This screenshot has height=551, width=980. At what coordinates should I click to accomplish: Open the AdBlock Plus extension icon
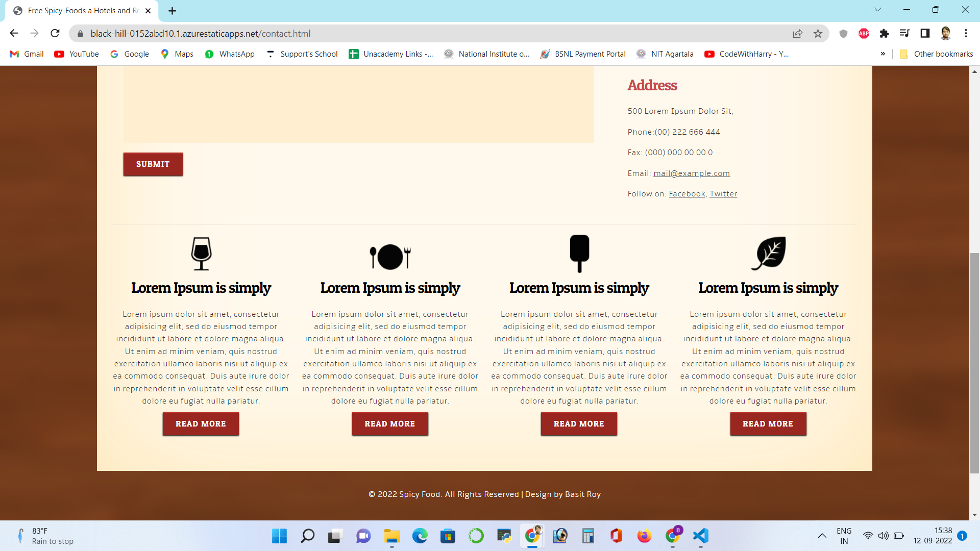pos(864,34)
